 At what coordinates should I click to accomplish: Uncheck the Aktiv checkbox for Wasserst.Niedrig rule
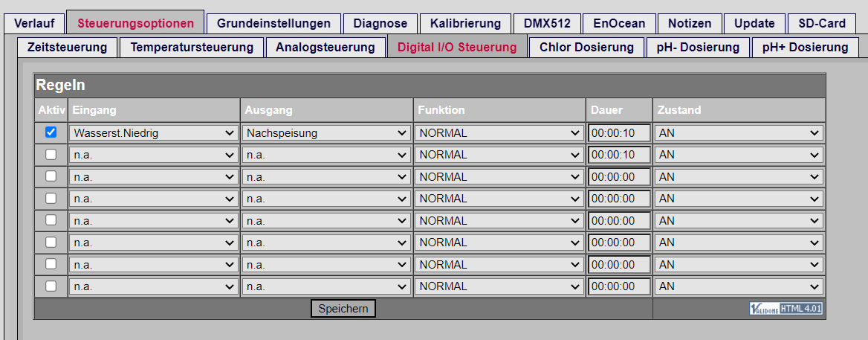[x=51, y=132]
